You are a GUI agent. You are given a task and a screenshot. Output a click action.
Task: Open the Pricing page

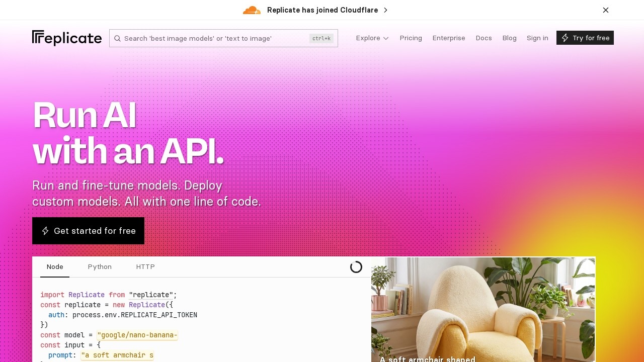click(x=411, y=38)
